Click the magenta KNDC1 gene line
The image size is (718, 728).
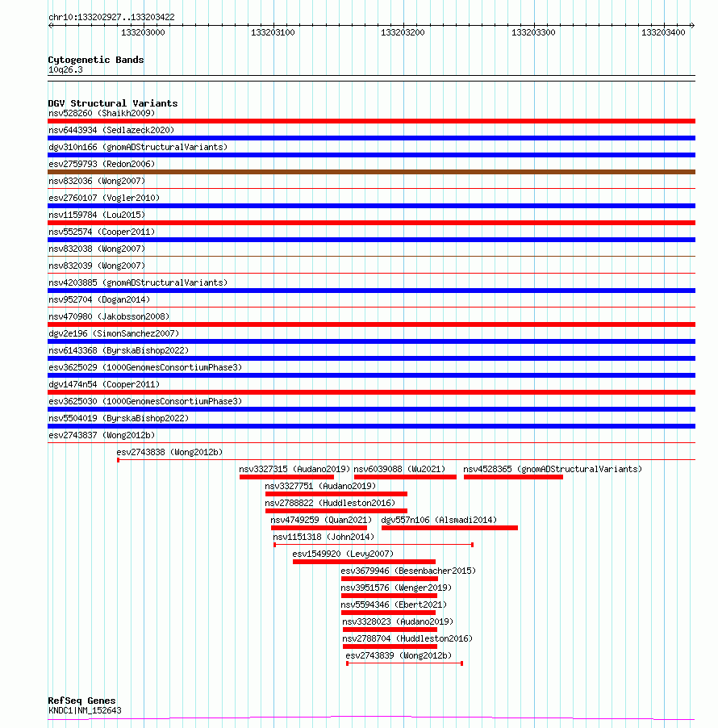pos(371,718)
